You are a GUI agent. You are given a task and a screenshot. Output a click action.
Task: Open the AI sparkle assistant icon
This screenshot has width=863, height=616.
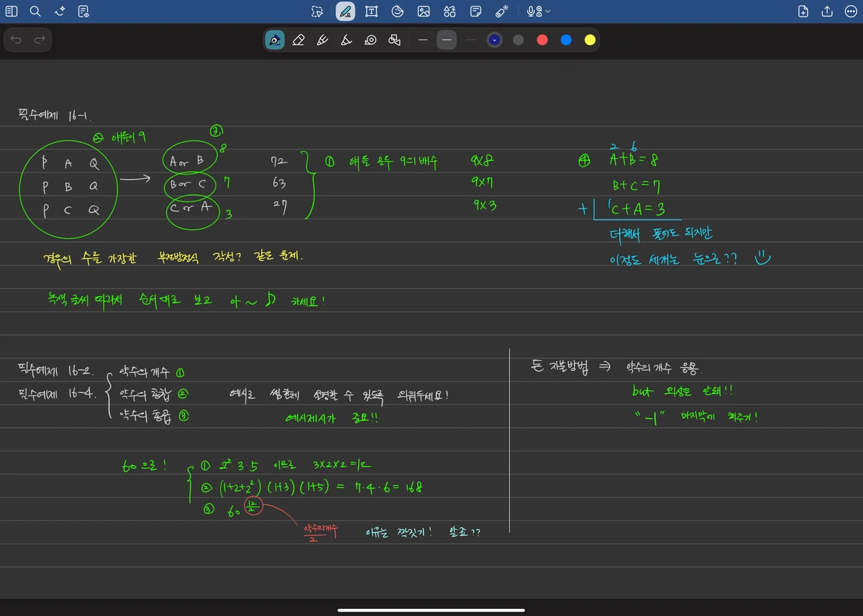(x=60, y=12)
